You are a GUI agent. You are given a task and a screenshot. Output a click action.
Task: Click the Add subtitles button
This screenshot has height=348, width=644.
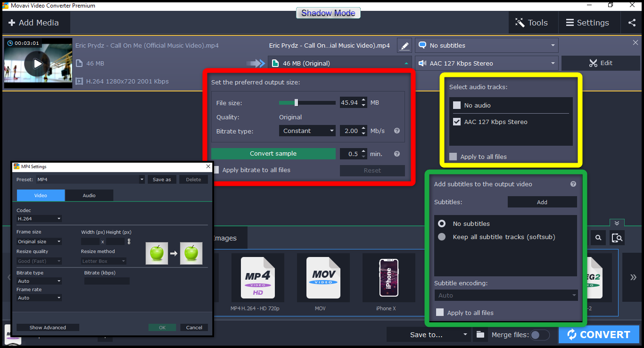coord(542,202)
